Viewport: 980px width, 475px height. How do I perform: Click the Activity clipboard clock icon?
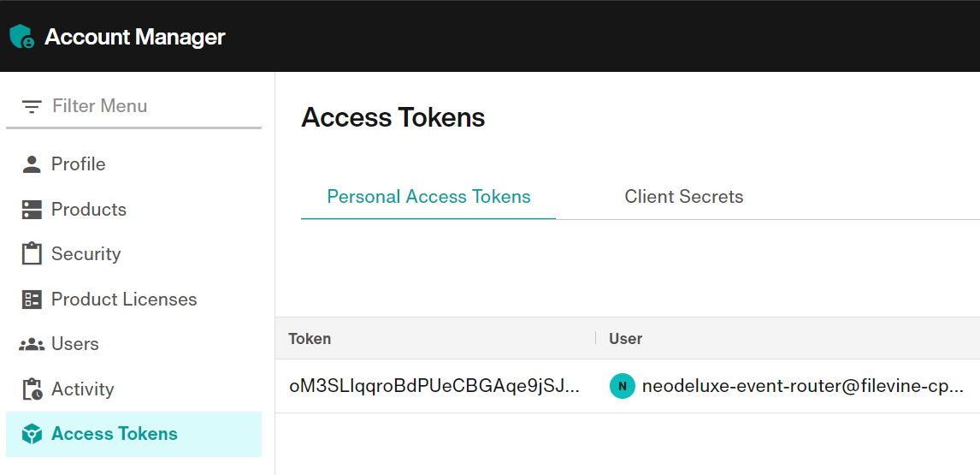click(32, 389)
